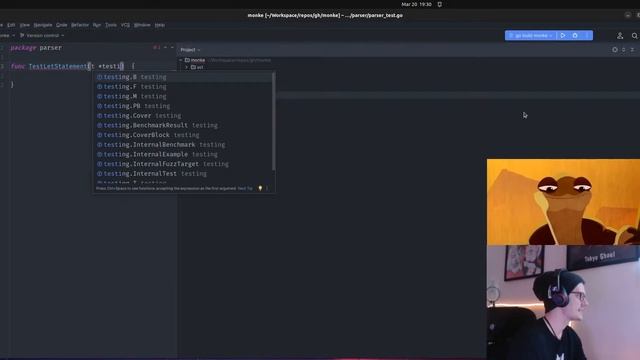Click the cartoon character thumbnail overlay

563,202
